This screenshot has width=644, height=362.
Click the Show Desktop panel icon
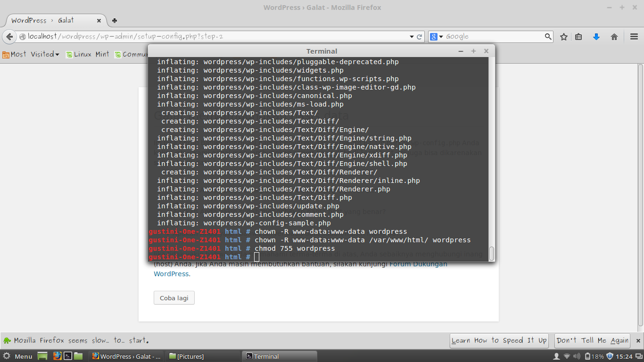[43, 356]
